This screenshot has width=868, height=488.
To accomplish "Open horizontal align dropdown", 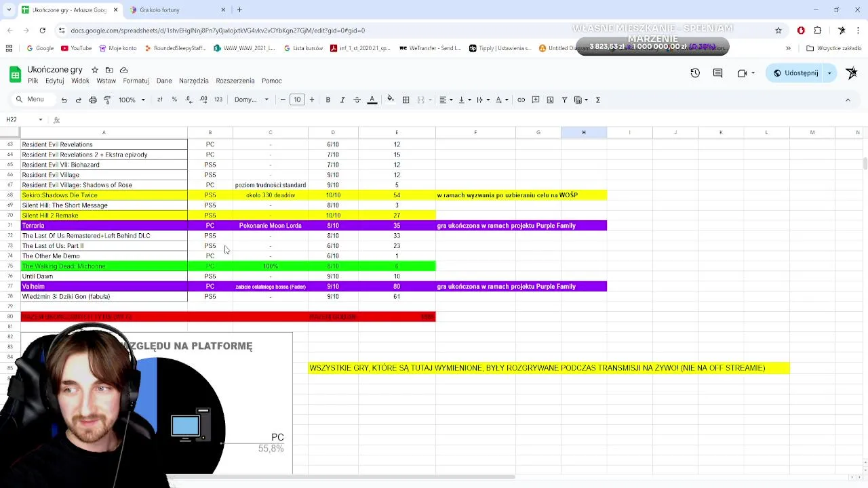I will pyautogui.click(x=446, y=100).
